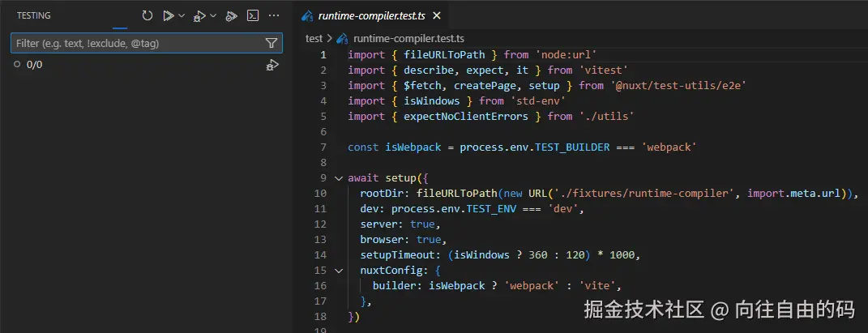Click the Run Tests with Coverage icon

(232, 16)
